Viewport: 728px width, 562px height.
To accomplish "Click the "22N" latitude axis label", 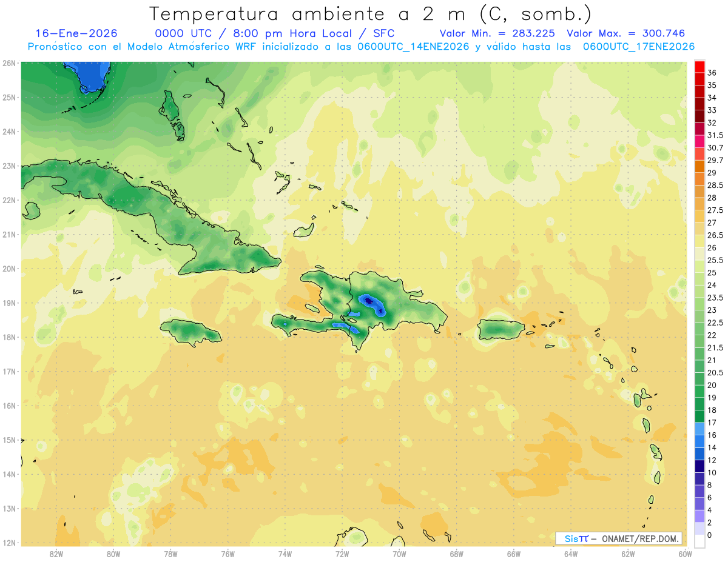I will [x=8, y=200].
